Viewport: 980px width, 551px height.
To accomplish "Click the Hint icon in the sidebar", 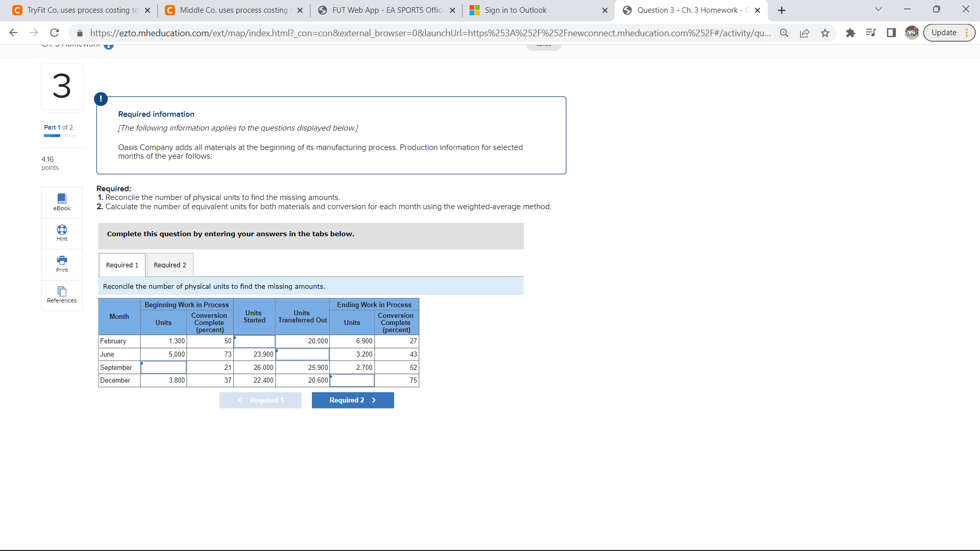I will click(61, 233).
